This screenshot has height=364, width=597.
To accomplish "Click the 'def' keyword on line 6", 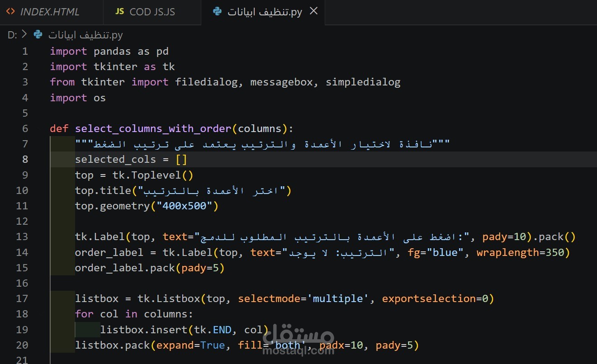I will [59, 128].
